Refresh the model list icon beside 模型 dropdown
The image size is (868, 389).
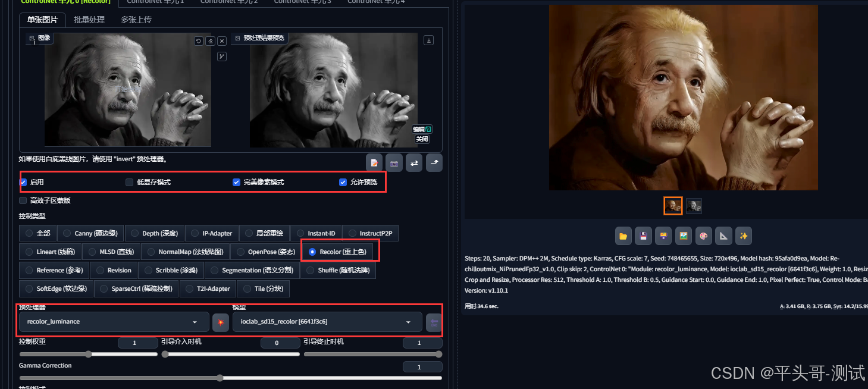(434, 322)
